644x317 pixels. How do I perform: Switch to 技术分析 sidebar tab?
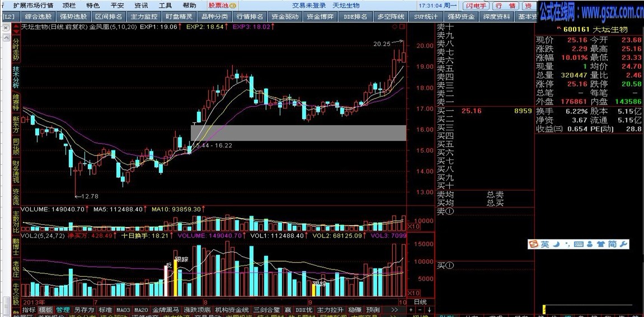tap(16, 77)
